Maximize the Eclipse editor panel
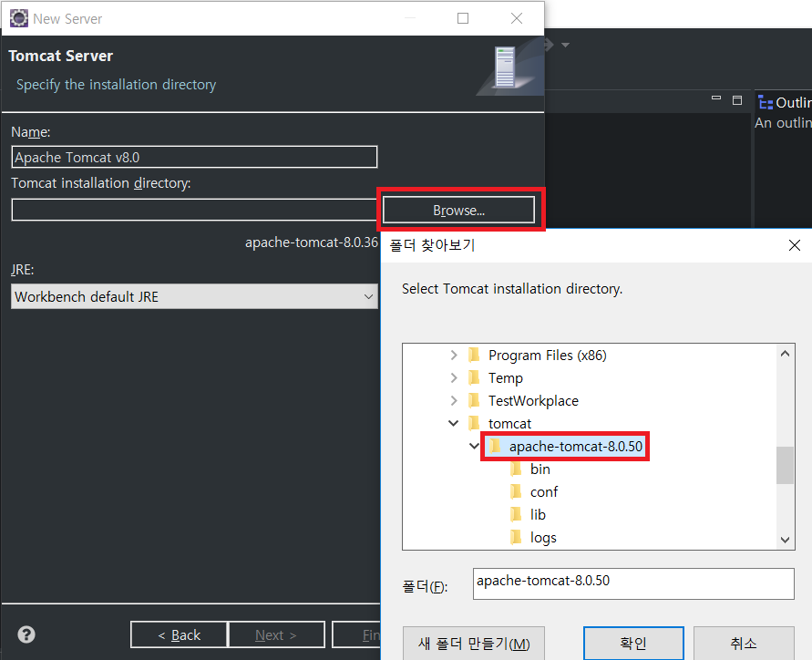 click(x=737, y=100)
